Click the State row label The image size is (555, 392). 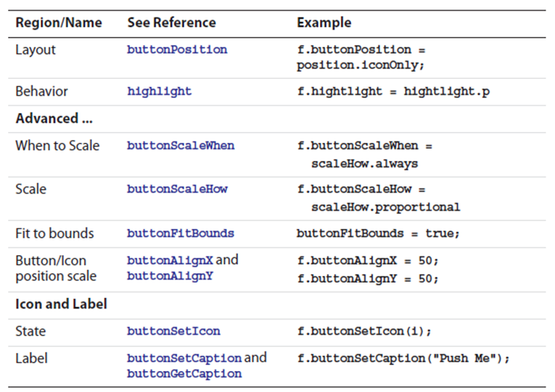30,331
